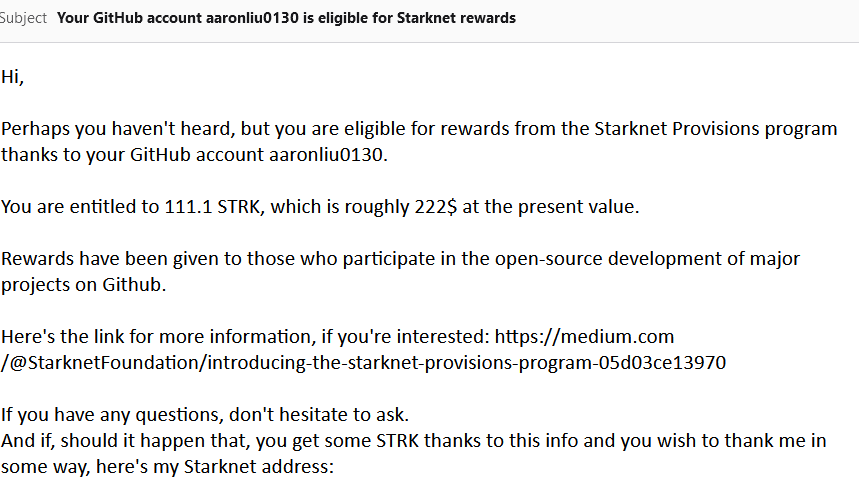Click the "Subject" field label
Image resolution: width=859 pixels, height=488 pixels.
coord(23,18)
